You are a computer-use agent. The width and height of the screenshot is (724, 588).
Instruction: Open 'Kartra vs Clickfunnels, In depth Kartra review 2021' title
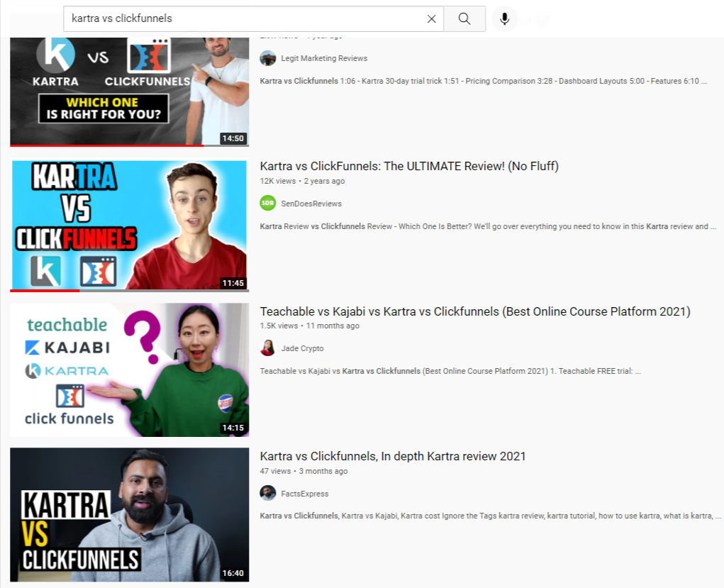tap(393, 456)
